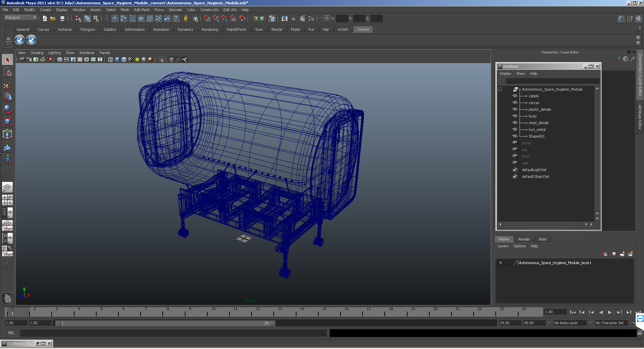Click Create layer from selected icon
Viewport: 644px width, 349px height.
[630, 254]
